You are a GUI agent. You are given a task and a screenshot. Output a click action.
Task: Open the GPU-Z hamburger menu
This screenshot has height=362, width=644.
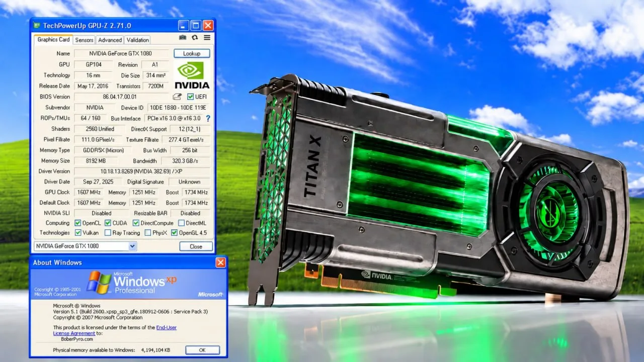tap(207, 38)
